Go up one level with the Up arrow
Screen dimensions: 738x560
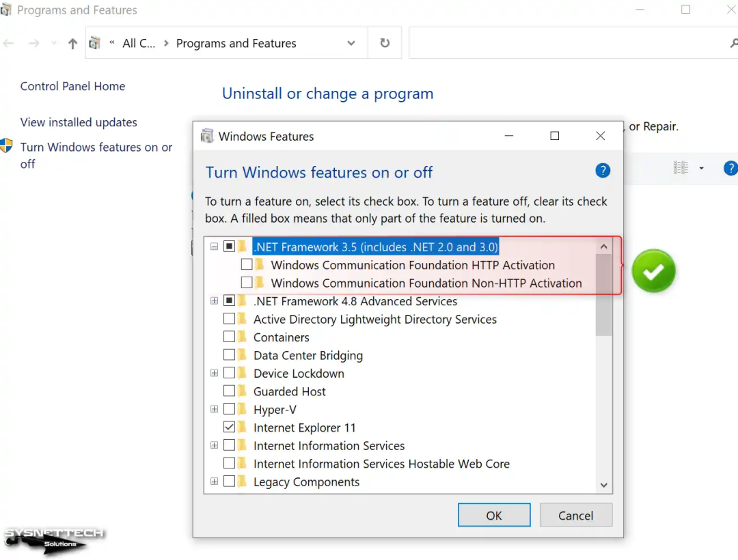(x=72, y=43)
